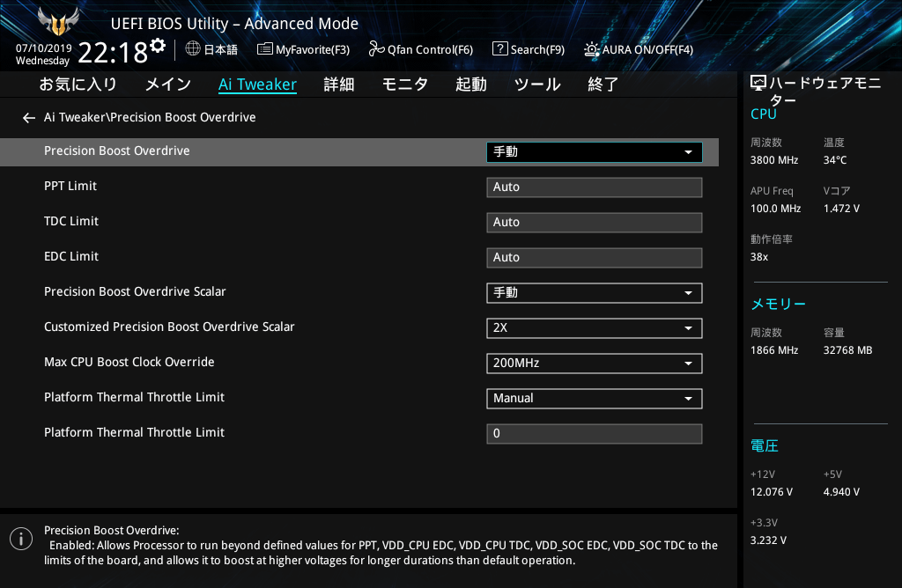The image size is (902, 588).
Task: Switch to 起動 tab
Action: coord(471,85)
